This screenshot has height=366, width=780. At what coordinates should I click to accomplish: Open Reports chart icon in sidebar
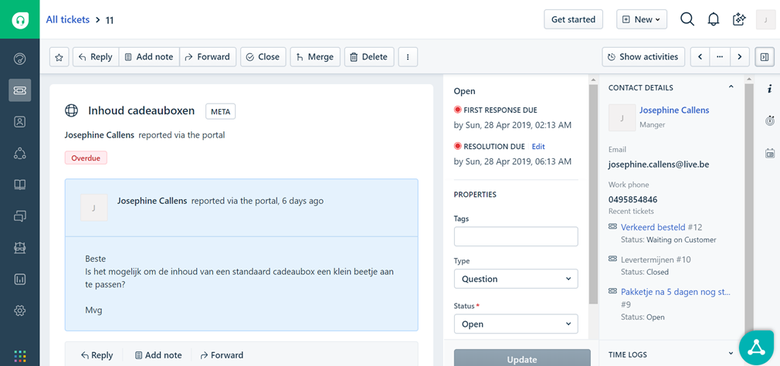click(20, 279)
